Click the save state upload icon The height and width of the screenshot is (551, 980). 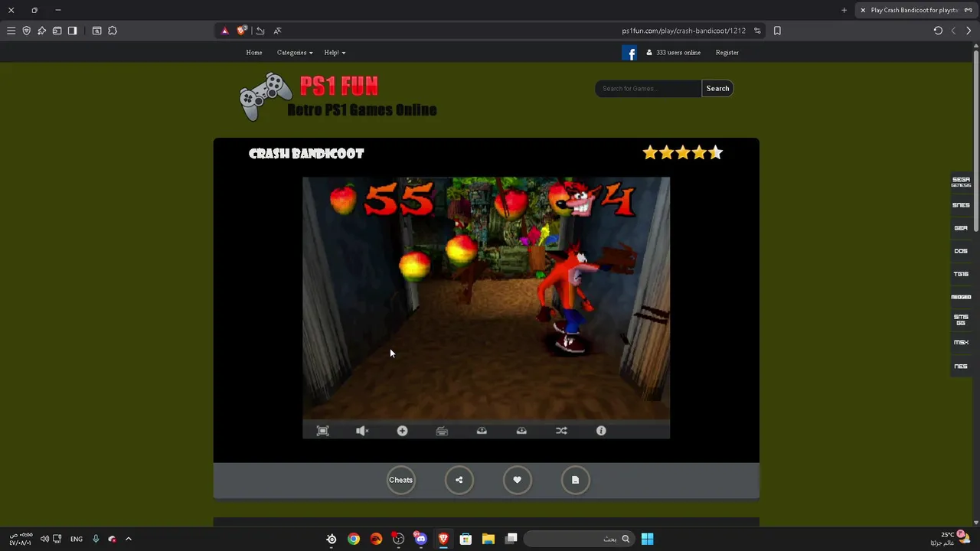click(x=482, y=431)
